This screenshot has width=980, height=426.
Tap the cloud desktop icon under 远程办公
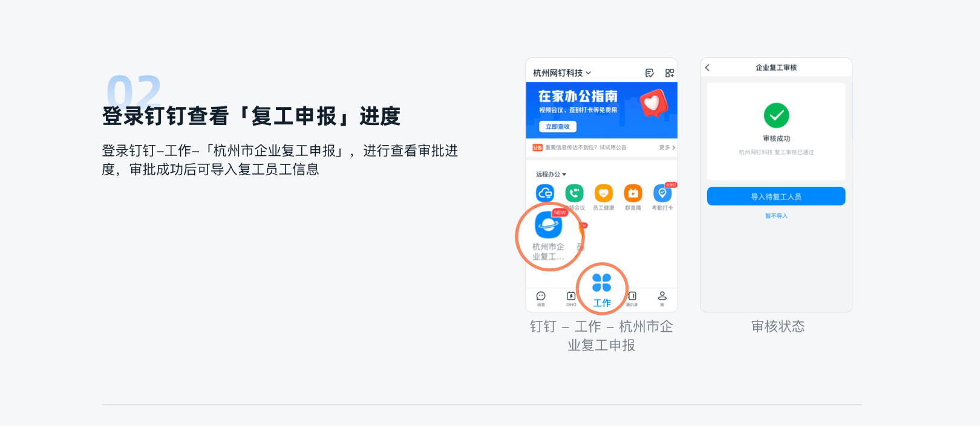tap(545, 193)
